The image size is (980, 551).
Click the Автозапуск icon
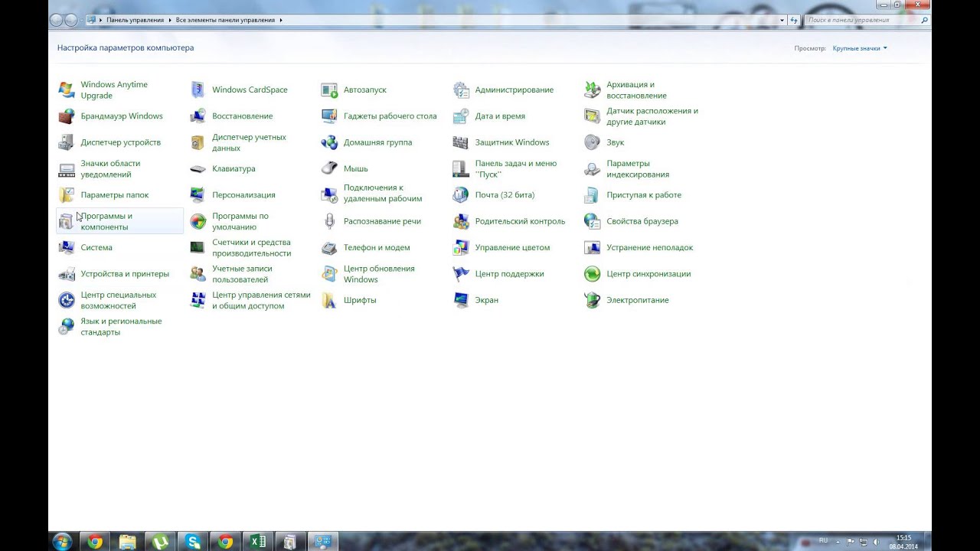coord(329,90)
